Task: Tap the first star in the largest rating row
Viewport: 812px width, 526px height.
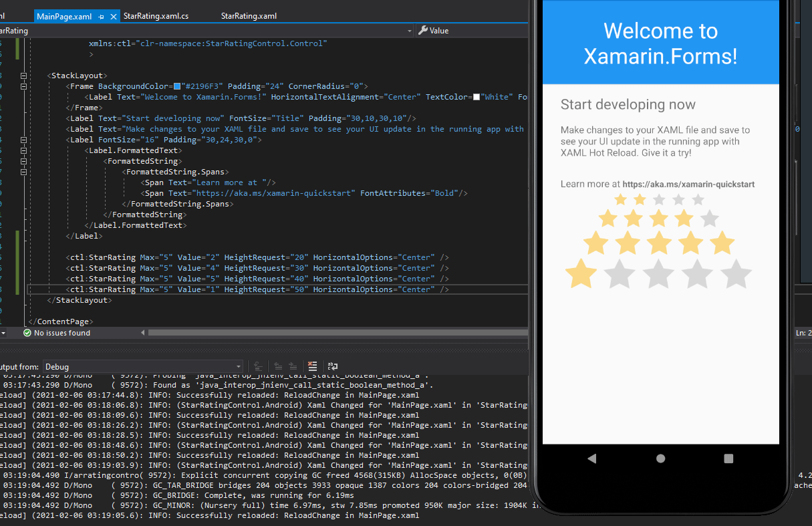Action: coord(581,273)
